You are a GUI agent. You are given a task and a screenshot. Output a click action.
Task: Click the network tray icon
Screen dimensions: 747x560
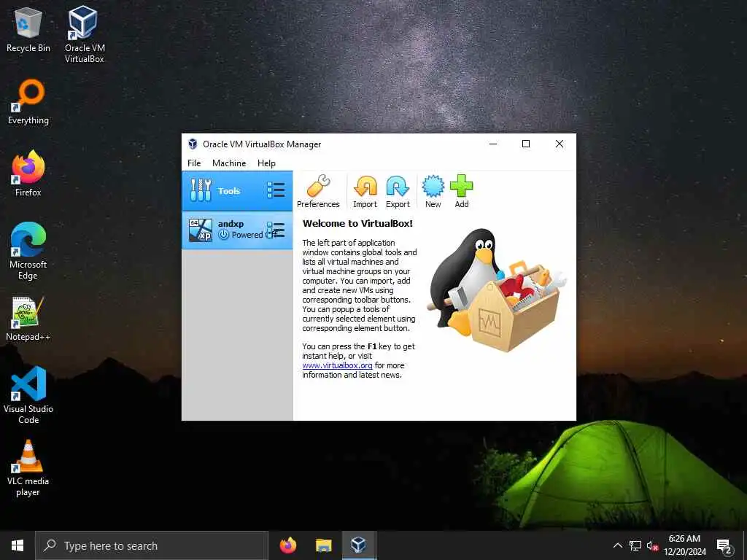pyautogui.click(x=635, y=545)
